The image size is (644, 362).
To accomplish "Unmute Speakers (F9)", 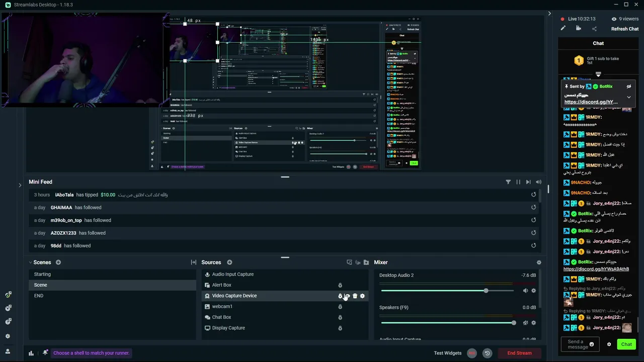I will click(x=525, y=323).
